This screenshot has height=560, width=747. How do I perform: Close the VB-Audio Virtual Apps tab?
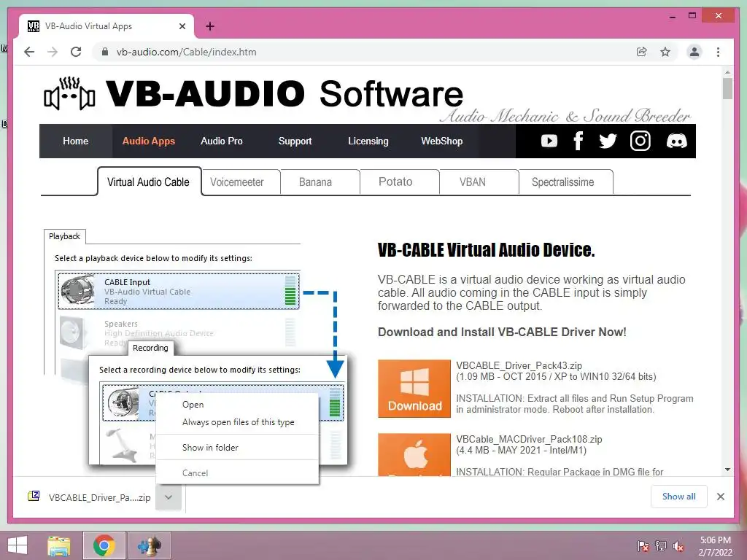click(x=182, y=26)
